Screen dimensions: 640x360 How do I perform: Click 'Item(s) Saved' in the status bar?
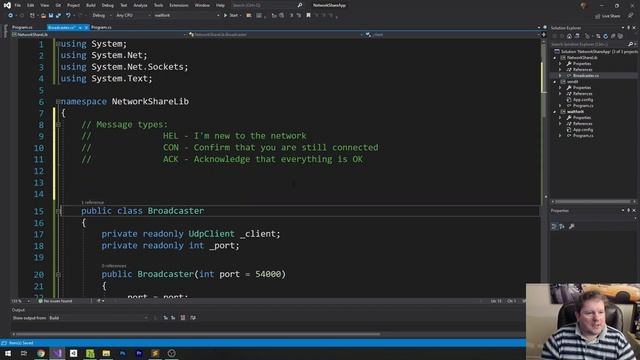coord(21,343)
